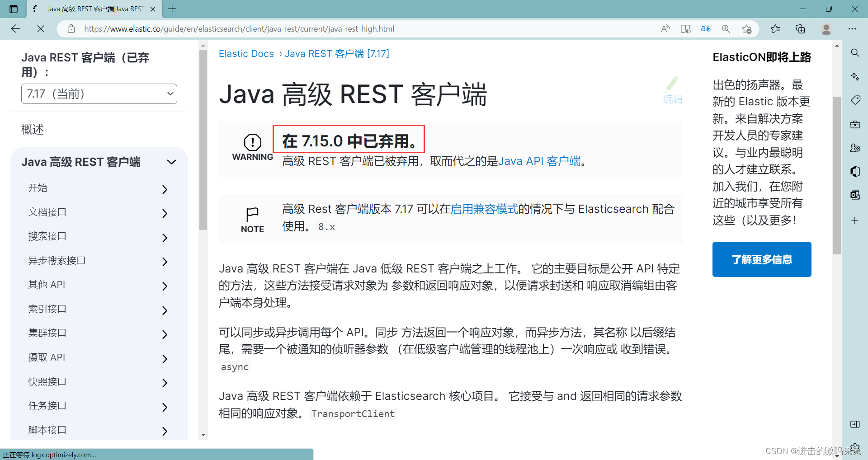The width and height of the screenshot is (868, 460).
Task: Toggle the sidebar visibility button
Action: coord(855,424)
